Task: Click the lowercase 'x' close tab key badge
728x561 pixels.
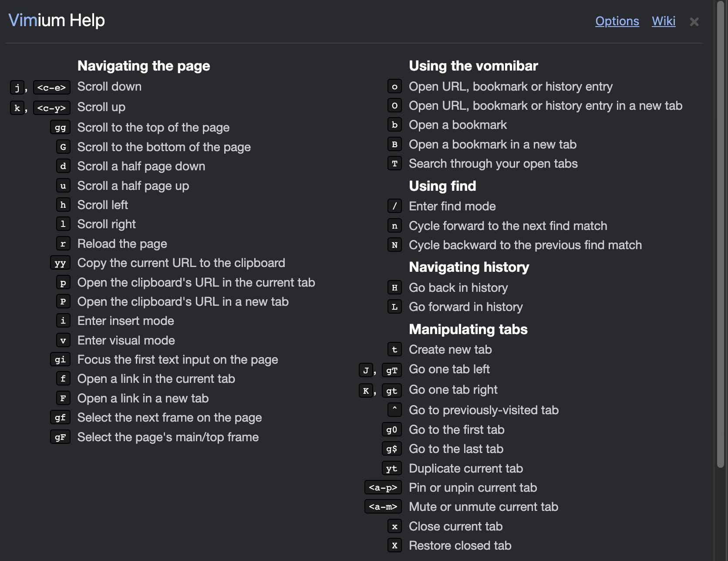Action: 394,526
